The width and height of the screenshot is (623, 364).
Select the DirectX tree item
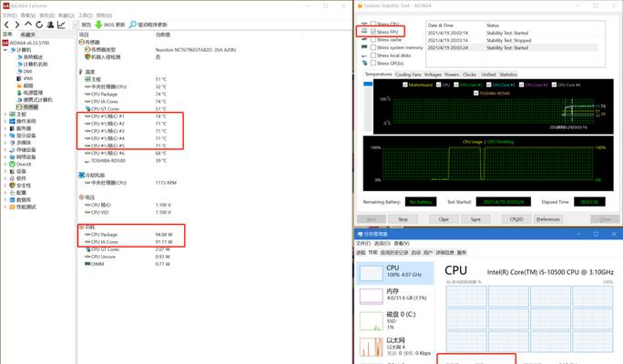tap(20, 165)
